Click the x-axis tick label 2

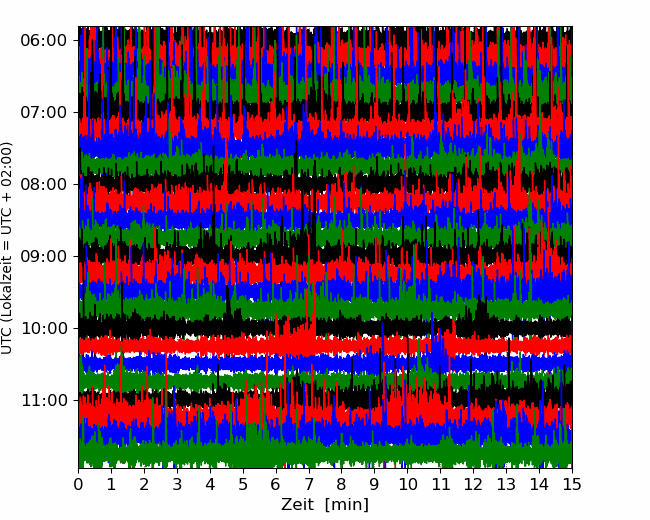(144, 484)
